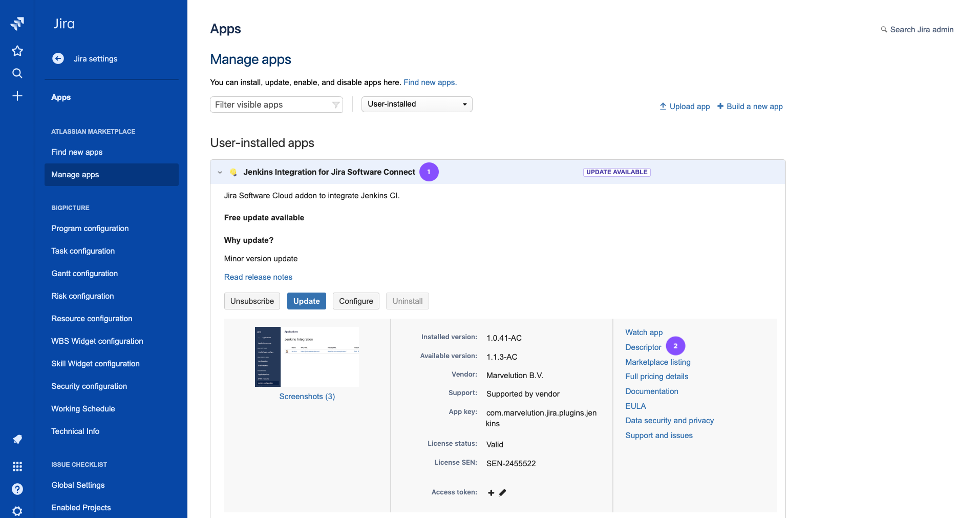The height and width of the screenshot is (518, 980).
Task: Open Resource configuration
Action: (x=92, y=319)
